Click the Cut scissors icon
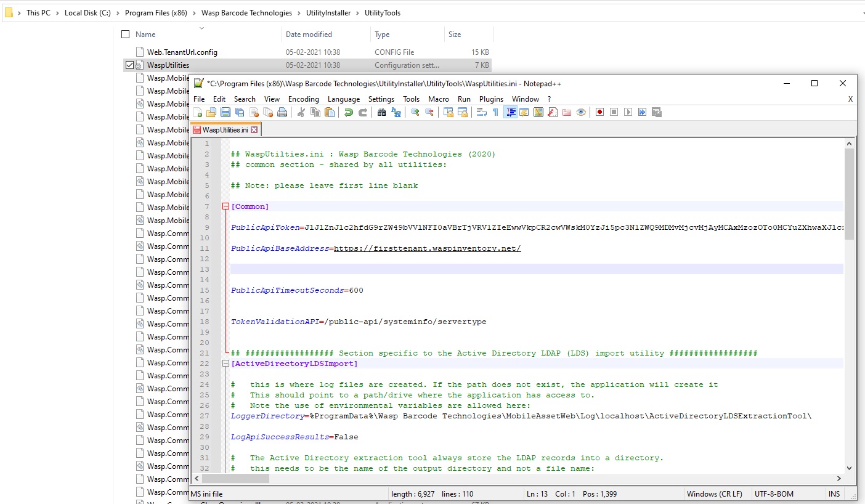 [x=301, y=112]
